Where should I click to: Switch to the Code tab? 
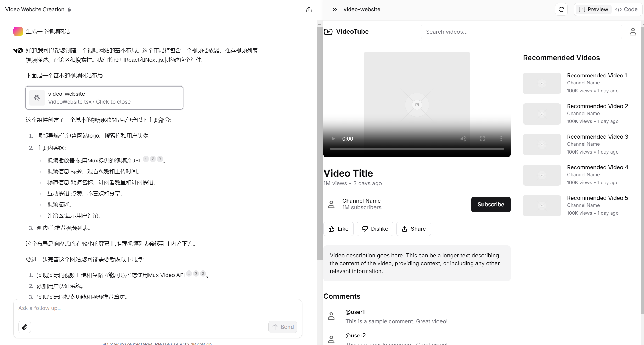click(x=626, y=10)
